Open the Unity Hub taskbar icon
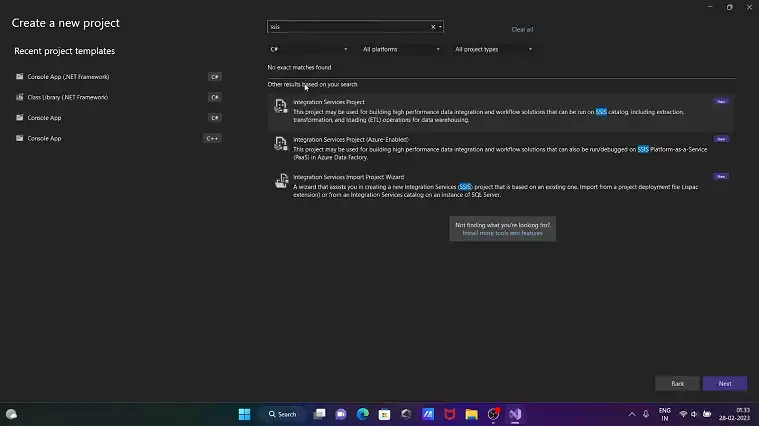 click(x=406, y=414)
